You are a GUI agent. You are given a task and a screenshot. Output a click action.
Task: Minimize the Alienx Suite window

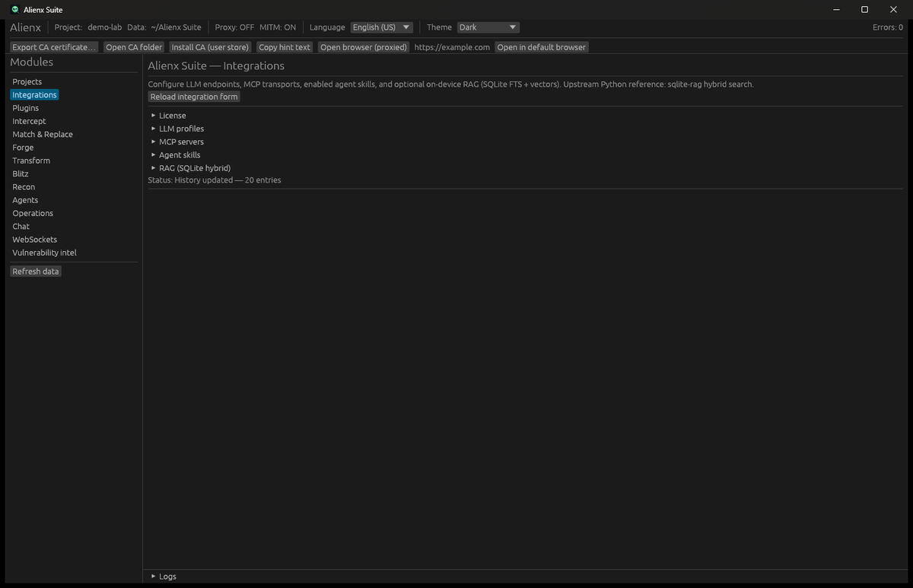click(x=836, y=10)
